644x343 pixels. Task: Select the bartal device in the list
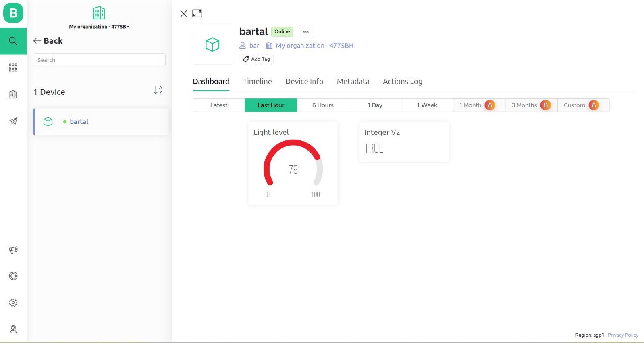coord(101,121)
